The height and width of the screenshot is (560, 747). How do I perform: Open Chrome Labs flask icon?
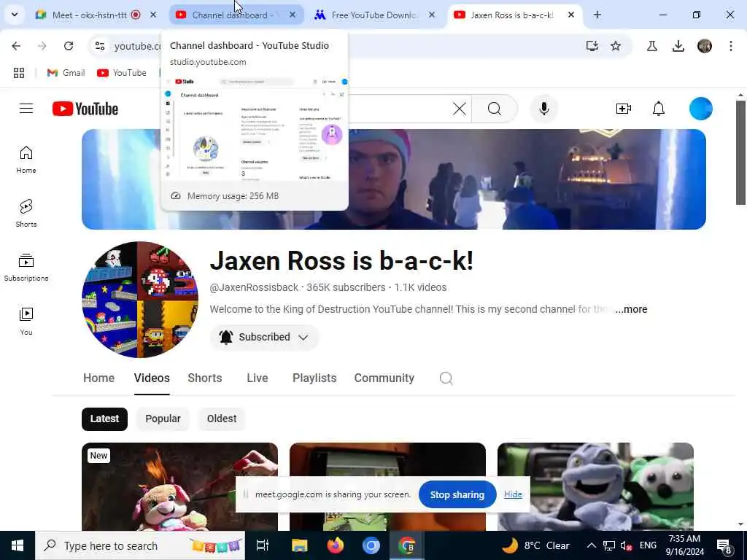tap(651, 46)
